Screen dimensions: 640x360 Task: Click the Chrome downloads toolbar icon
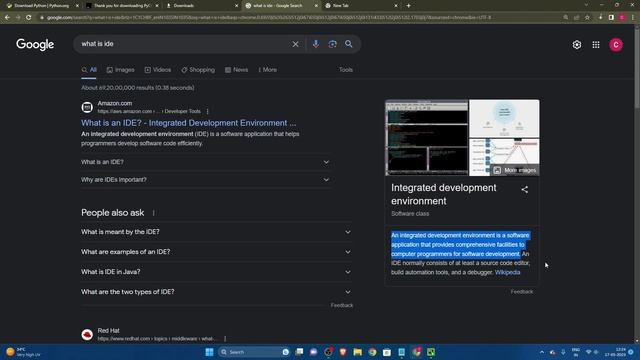pos(600,18)
